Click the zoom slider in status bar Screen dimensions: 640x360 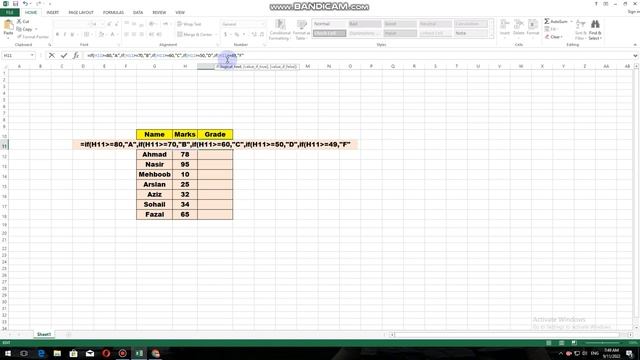(602, 343)
